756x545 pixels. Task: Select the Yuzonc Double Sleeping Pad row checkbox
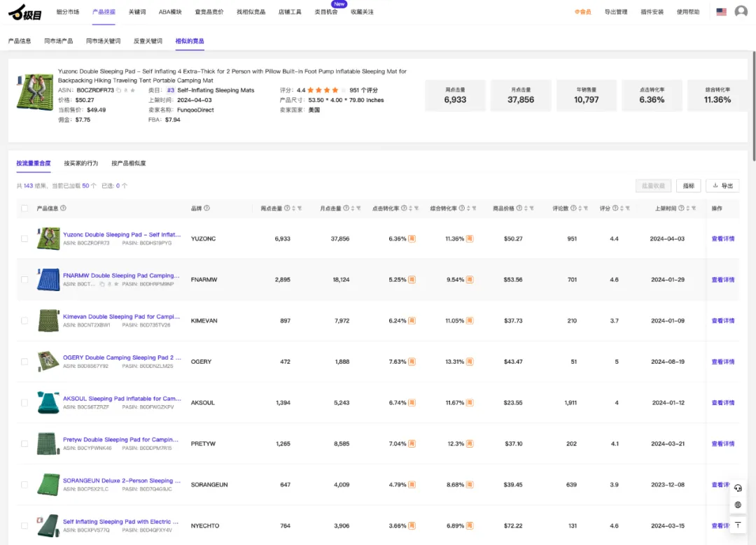click(x=24, y=239)
